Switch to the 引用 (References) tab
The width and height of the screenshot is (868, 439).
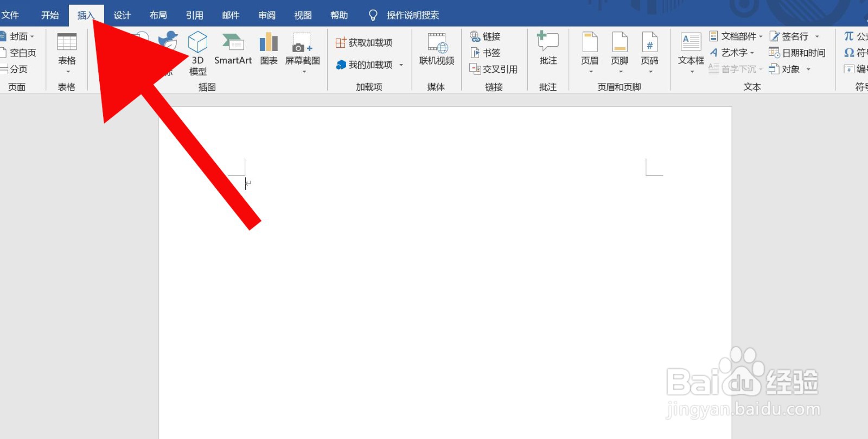pos(195,15)
